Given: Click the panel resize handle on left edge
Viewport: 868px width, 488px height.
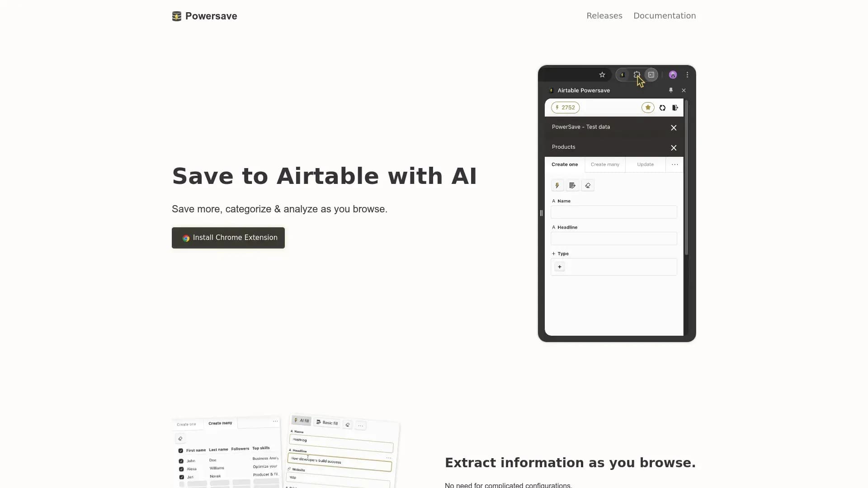Looking at the screenshot, I should [x=541, y=213].
